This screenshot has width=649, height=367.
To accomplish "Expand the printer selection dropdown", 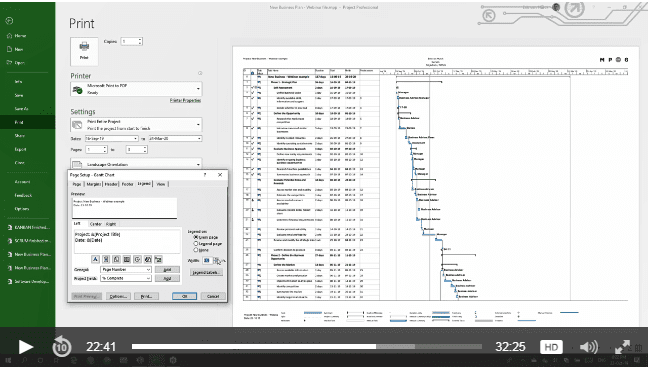I will [x=136, y=89].
